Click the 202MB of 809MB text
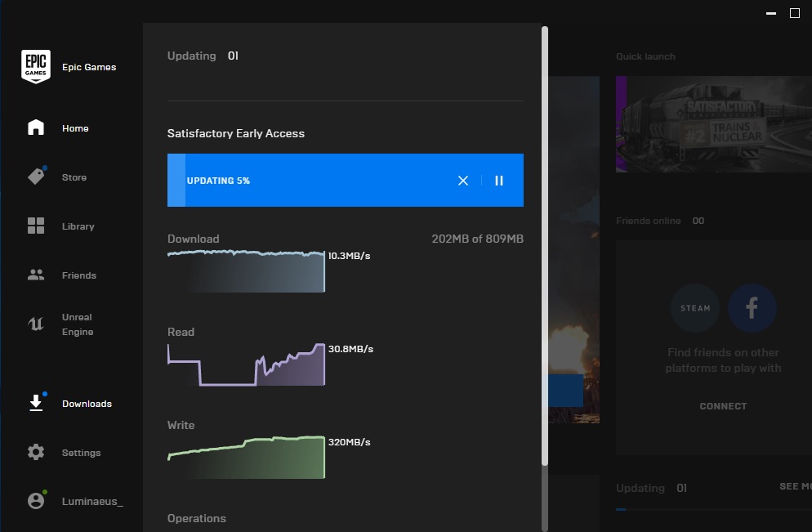 click(477, 239)
